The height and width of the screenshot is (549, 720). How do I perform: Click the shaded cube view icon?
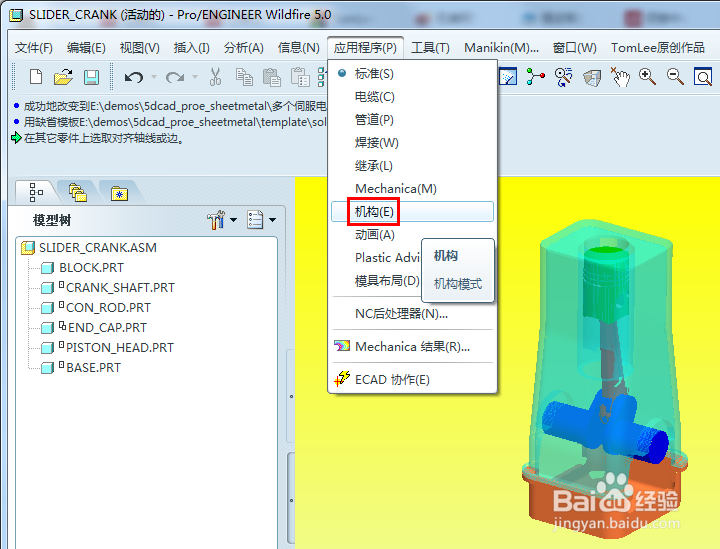[x=592, y=78]
